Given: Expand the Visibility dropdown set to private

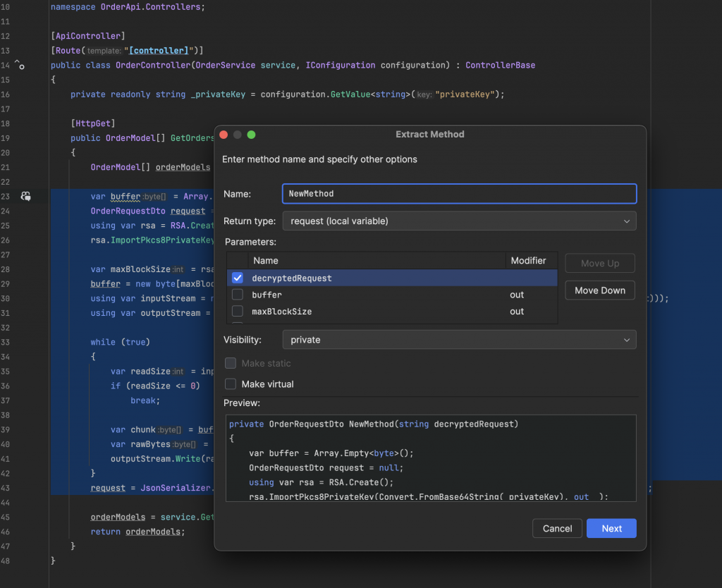Looking at the screenshot, I should [459, 340].
